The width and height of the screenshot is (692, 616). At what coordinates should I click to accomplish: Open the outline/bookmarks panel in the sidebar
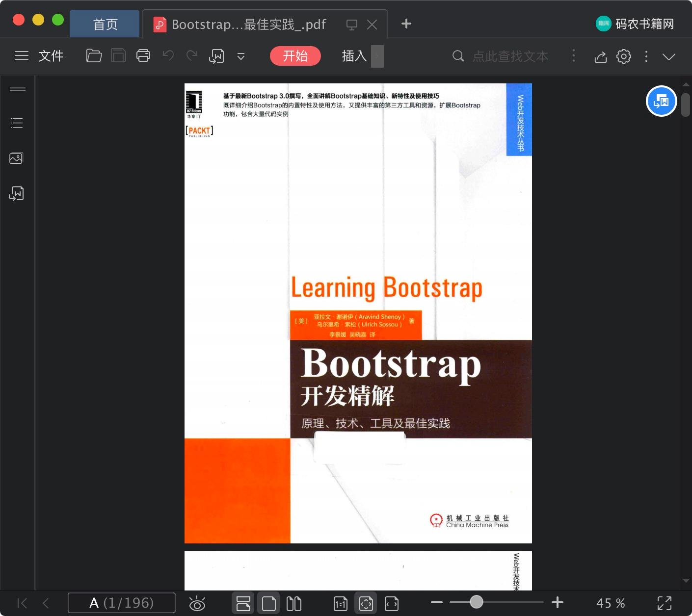pos(17,123)
